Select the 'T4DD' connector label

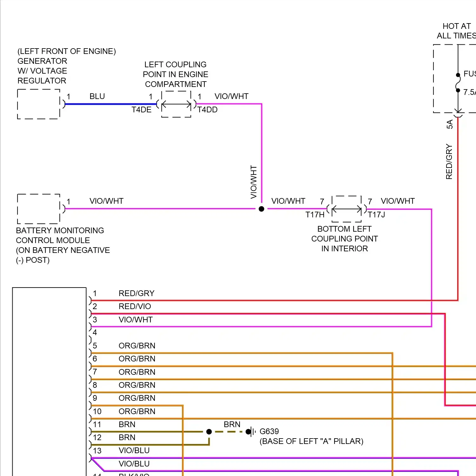tap(208, 109)
